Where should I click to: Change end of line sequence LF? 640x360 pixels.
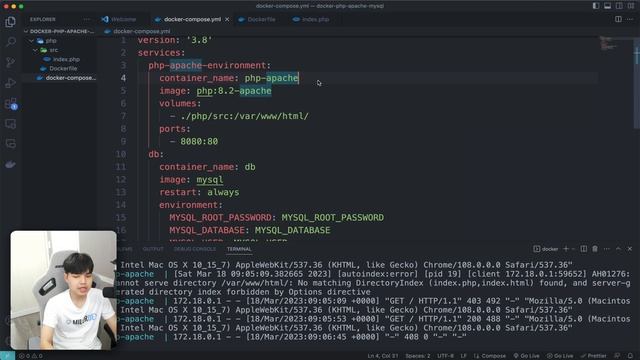coord(464,356)
